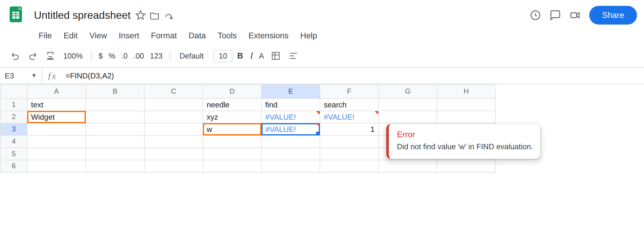Viewport: 644px width, 234px height.
Task: Click the Print icon
Action: (x=50, y=56)
